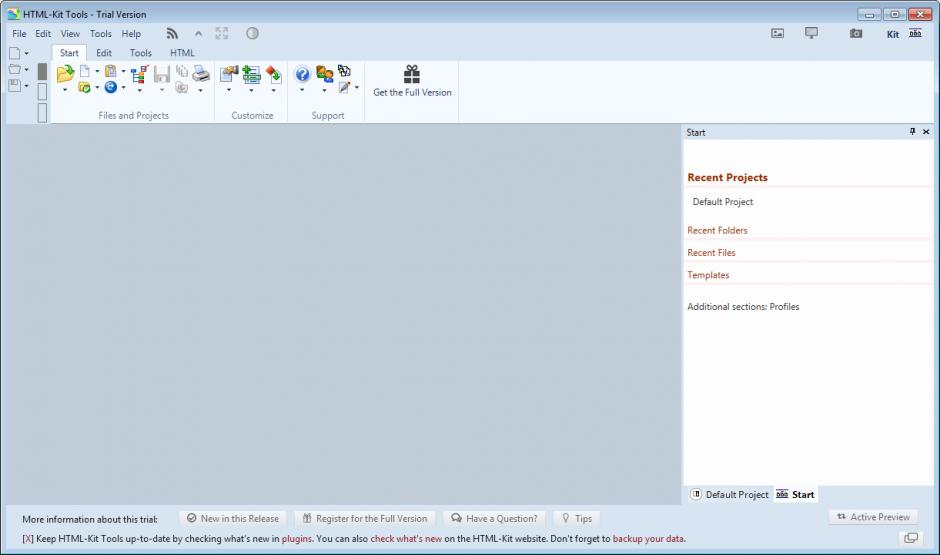940x555 pixels.
Task: Select the Start ribbon tab
Action: 69,53
